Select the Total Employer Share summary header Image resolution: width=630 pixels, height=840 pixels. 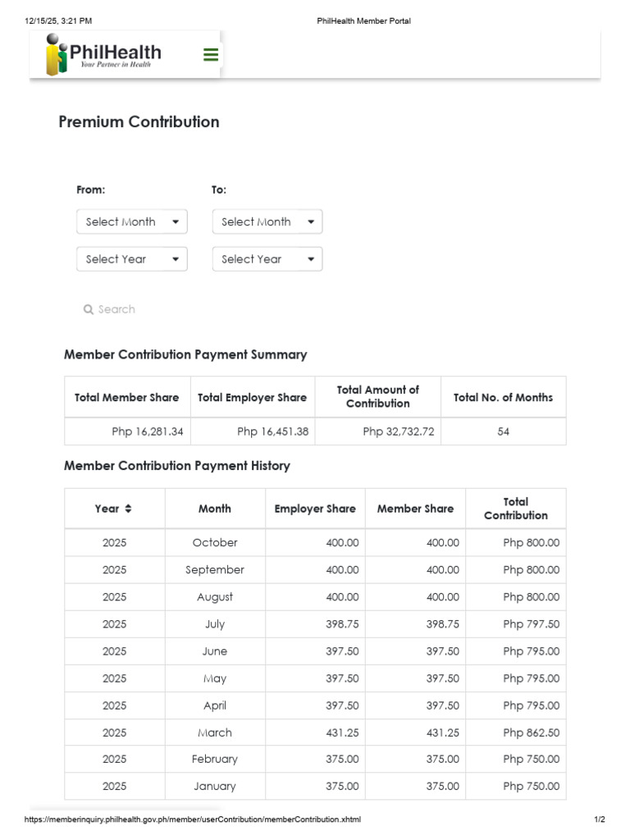pos(253,397)
